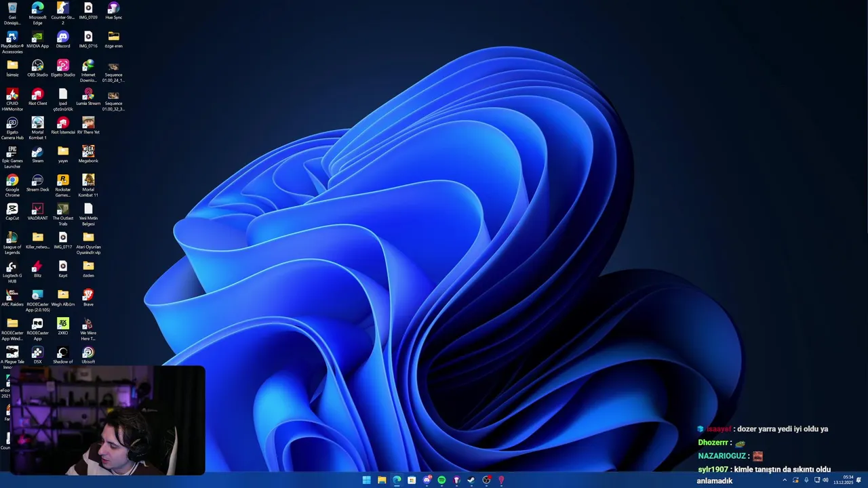The image size is (868, 488).
Task: Select the ipad çözünürlük file
Action: point(62,100)
